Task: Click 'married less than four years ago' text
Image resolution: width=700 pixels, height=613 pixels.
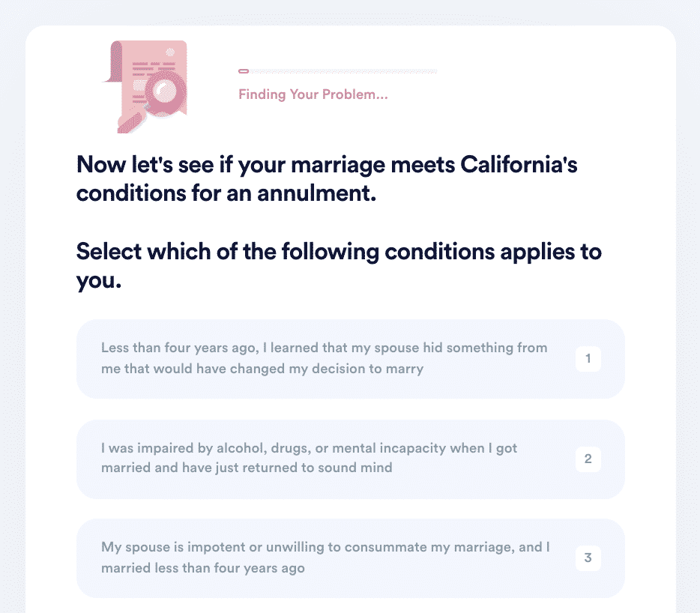Action: click(202, 568)
